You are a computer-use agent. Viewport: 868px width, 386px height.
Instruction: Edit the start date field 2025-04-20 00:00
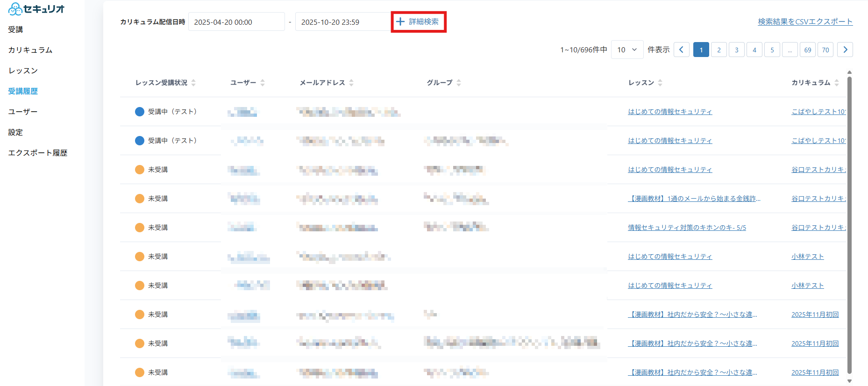pyautogui.click(x=236, y=22)
